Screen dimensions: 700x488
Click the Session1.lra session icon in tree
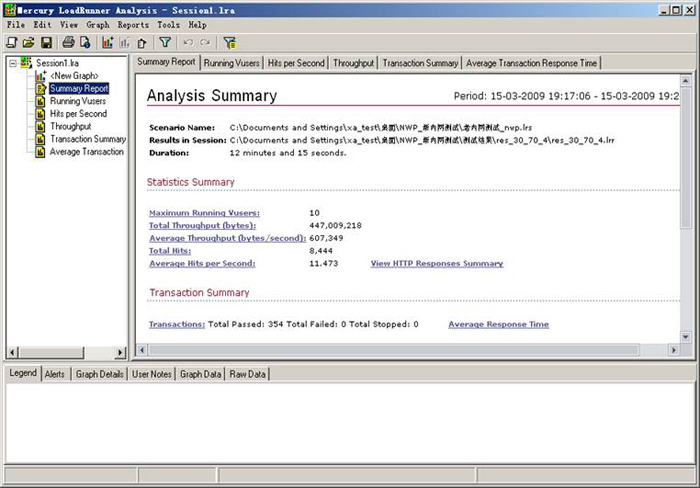26,63
